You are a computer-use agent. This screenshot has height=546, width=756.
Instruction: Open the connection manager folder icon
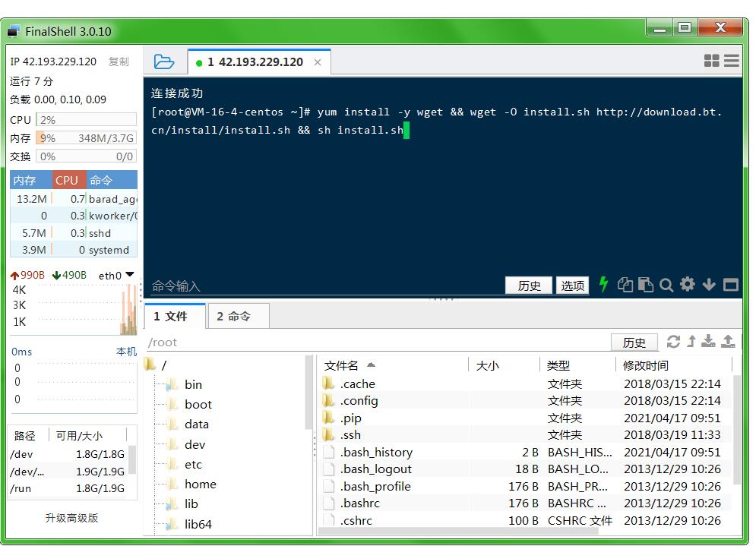(x=163, y=62)
